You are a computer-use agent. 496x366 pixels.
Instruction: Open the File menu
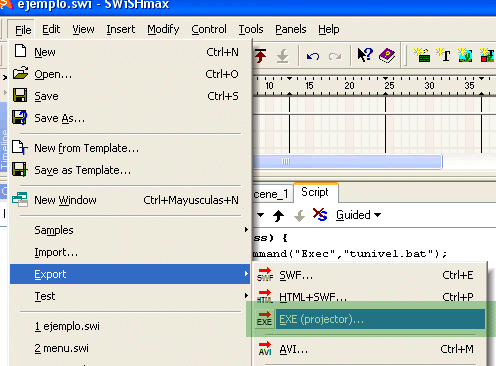tap(23, 30)
